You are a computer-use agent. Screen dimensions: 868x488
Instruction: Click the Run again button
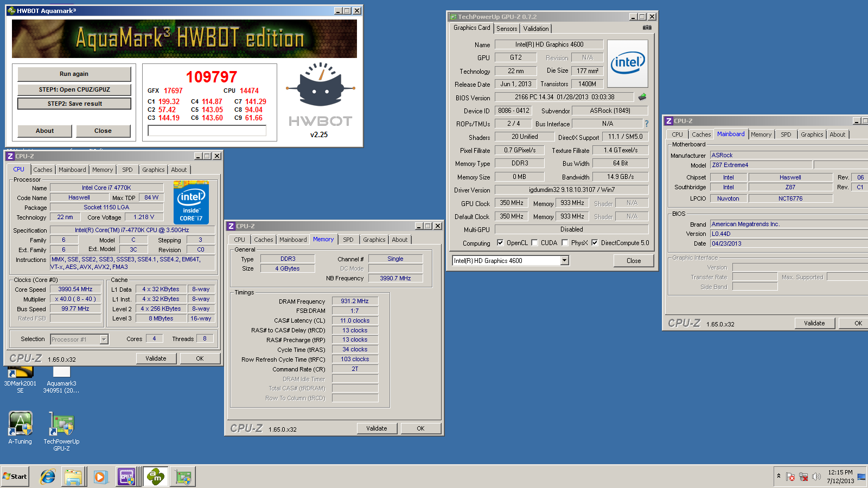(x=74, y=74)
